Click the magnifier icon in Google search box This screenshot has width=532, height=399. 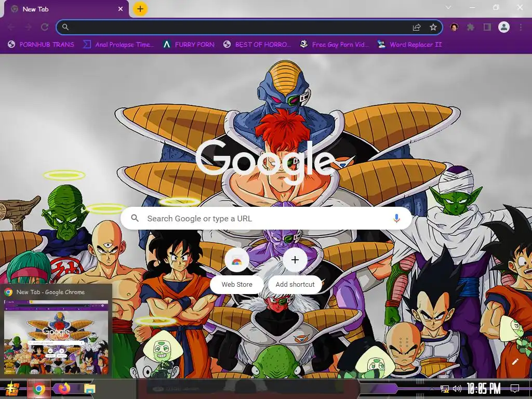point(135,218)
